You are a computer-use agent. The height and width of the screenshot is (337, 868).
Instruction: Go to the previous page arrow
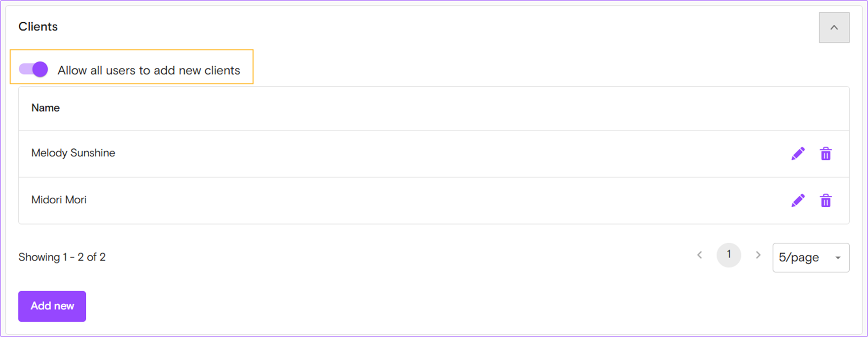[x=699, y=255]
